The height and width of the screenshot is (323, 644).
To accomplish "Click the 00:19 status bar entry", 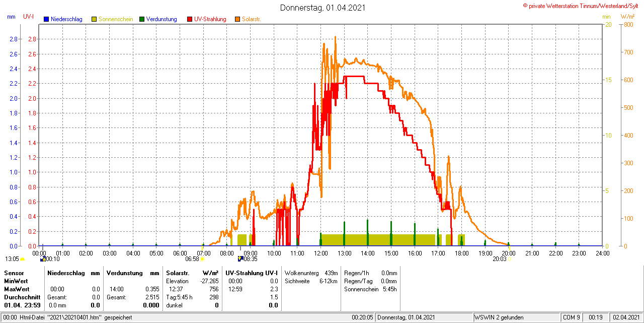I will 596,317.
